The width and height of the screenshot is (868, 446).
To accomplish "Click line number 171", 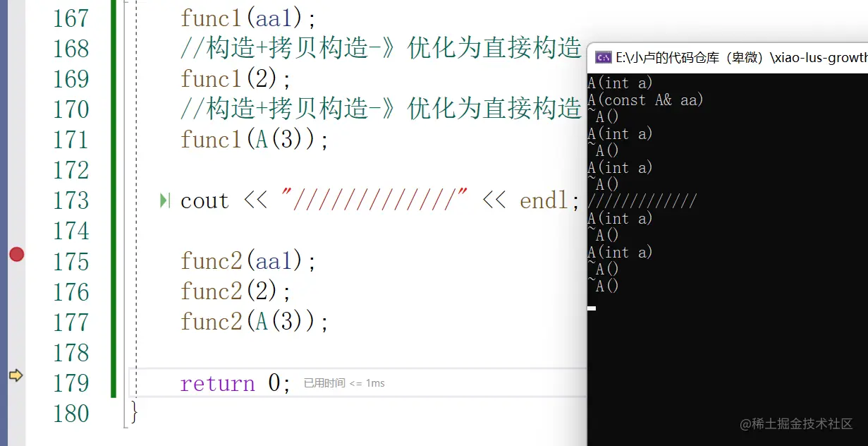I will [x=71, y=140].
